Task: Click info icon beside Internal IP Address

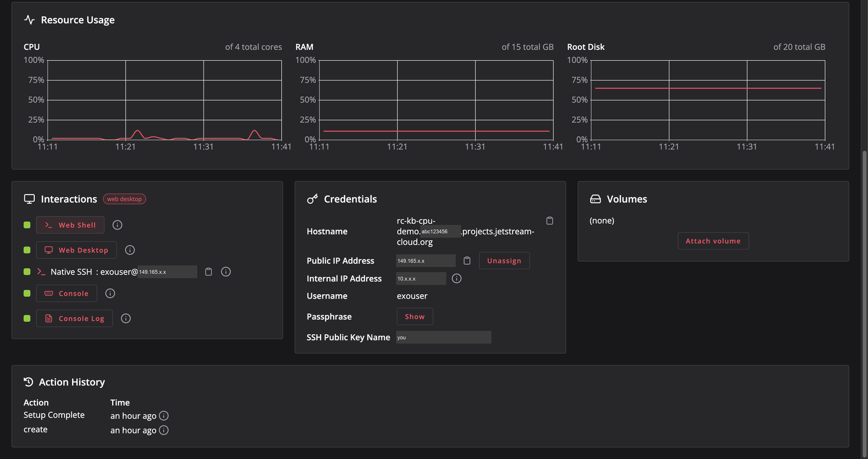Action: tap(457, 278)
